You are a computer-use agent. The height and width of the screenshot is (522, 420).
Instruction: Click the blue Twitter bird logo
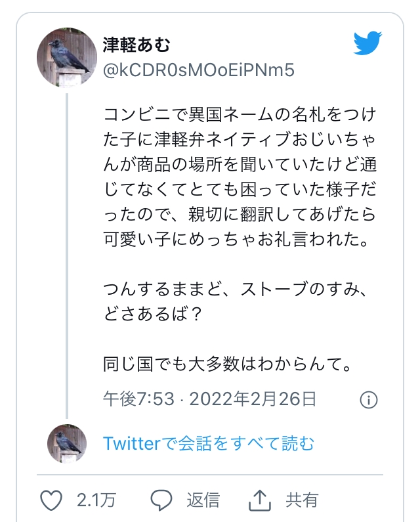(367, 43)
